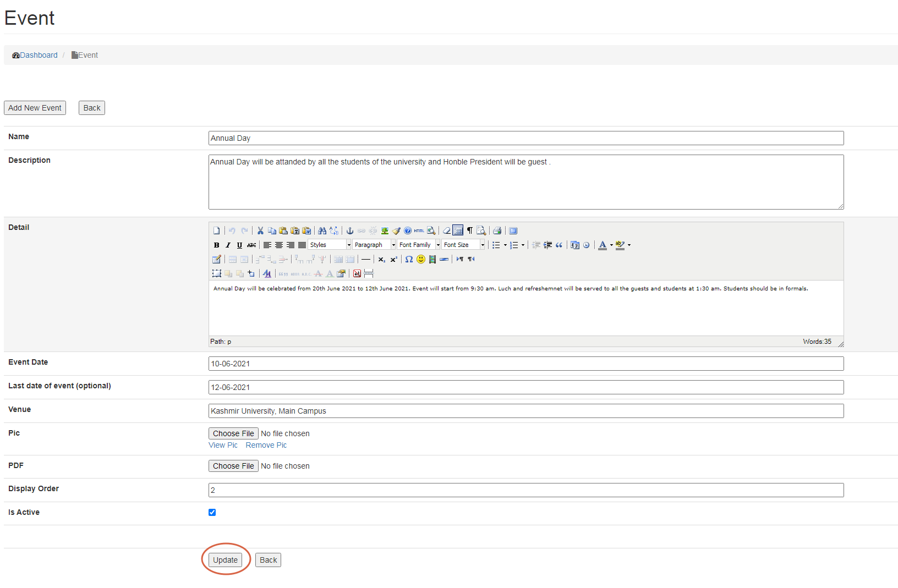Go to Dashboard in the breadcrumb
Viewport: 898px width, 588px height.
[39, 55]
